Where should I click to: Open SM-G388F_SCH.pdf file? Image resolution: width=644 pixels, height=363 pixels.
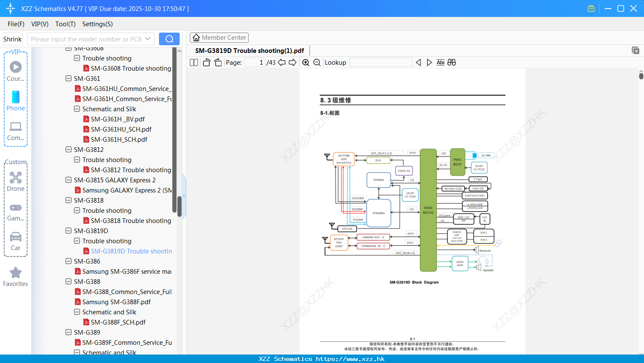click(118, 322)
